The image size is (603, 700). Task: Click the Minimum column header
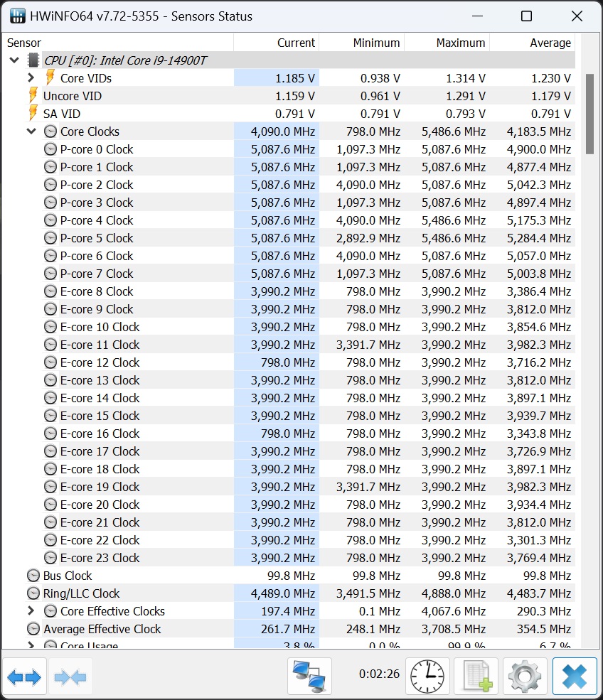[x=362, y=43]
